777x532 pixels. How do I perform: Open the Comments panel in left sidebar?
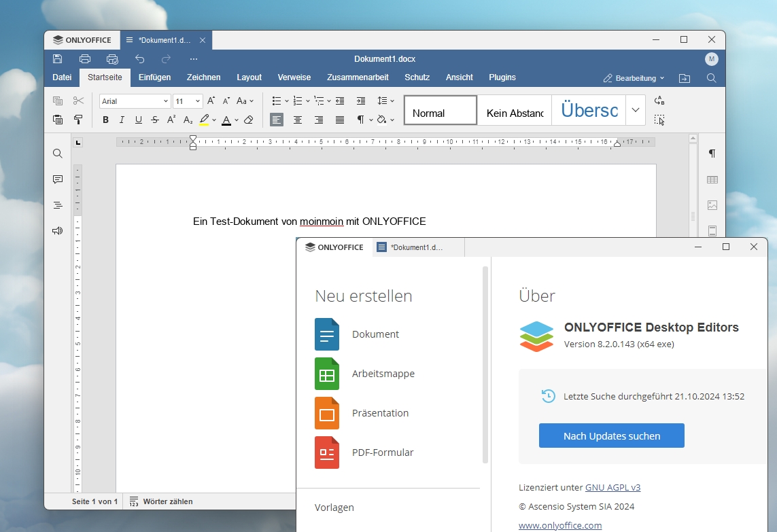pyautogui.click(x=58, y=179)
